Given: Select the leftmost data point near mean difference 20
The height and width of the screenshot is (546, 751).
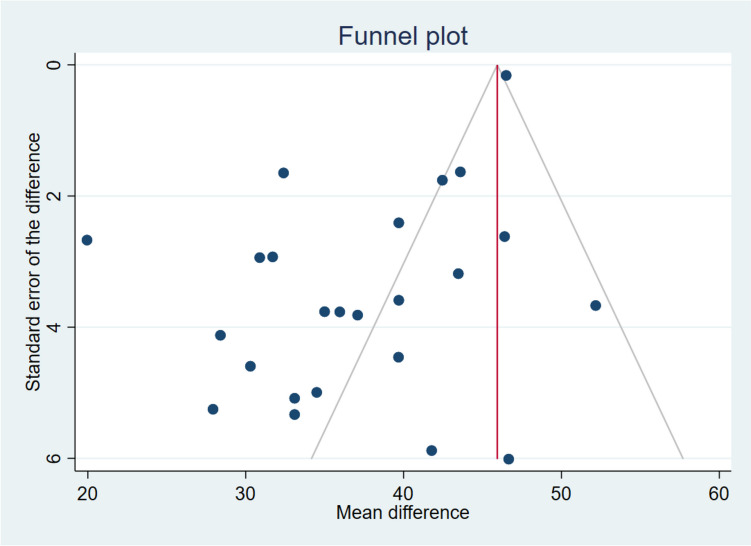Looking at the screenshot, I should pyautogui.click(x=87, y=240).
